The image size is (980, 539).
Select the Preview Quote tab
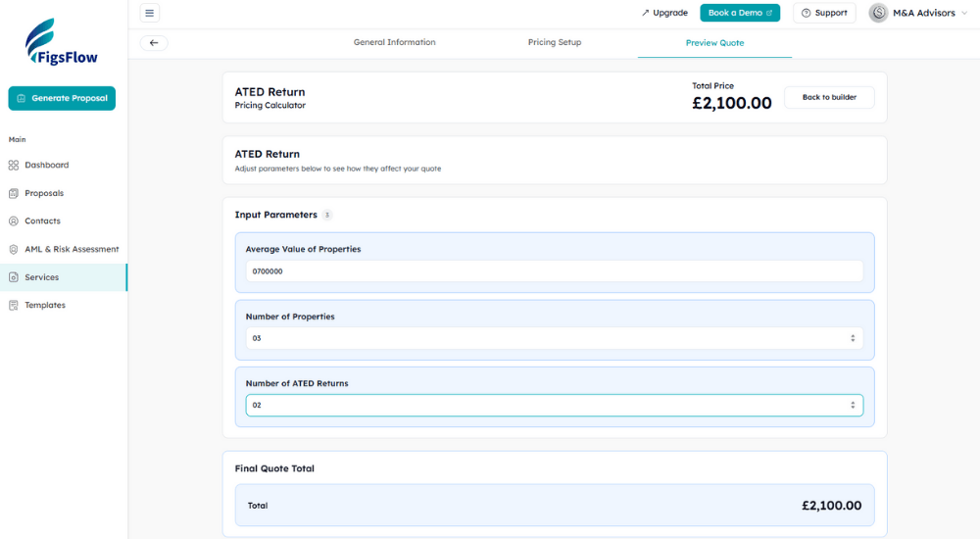pos(714,43)
